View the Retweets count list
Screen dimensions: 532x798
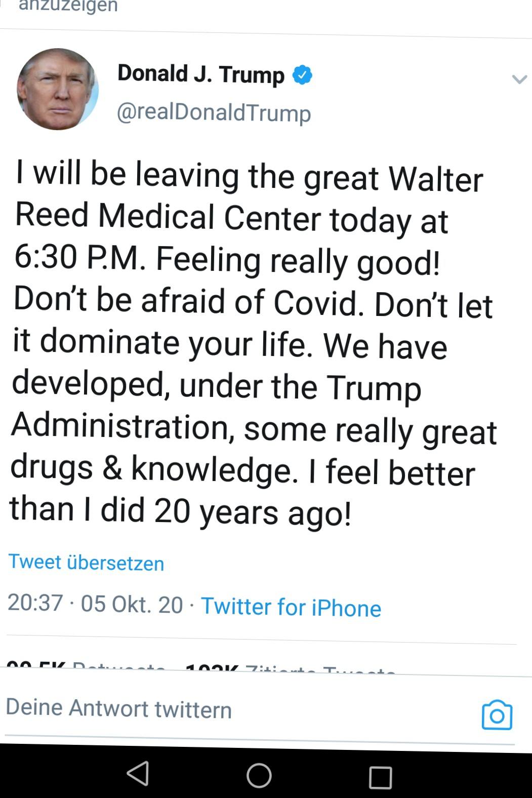pos(86,669)
